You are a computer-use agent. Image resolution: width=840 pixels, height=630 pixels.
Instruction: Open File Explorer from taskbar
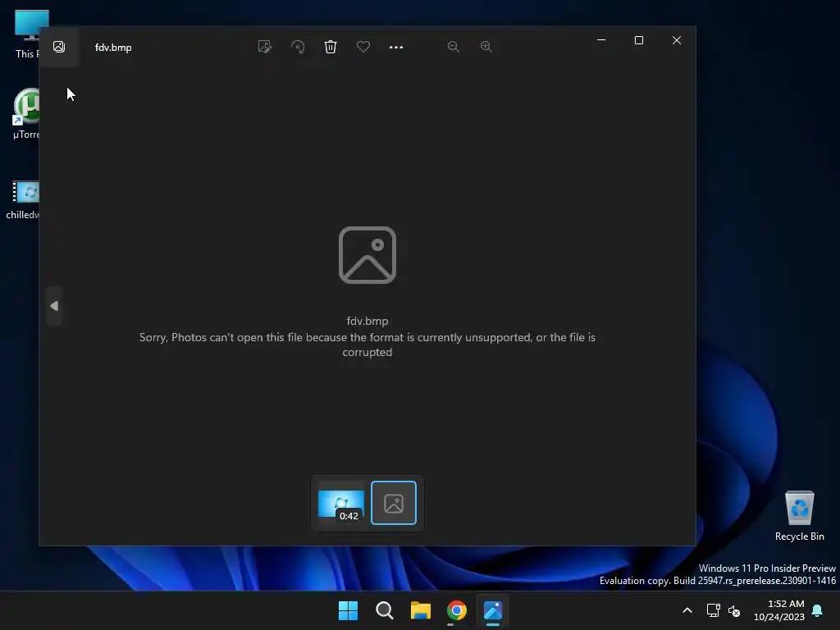[421, 610]
